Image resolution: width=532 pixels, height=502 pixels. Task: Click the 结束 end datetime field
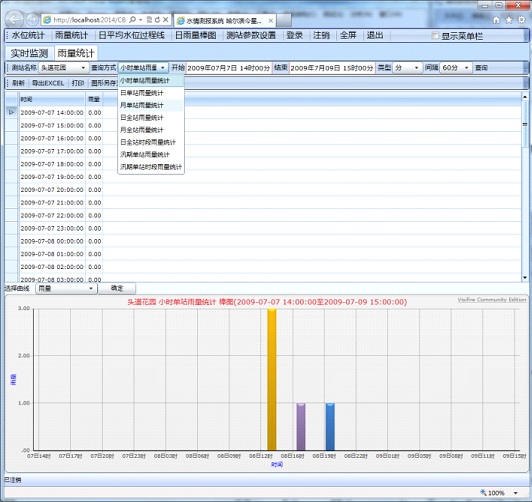(331, 68)
